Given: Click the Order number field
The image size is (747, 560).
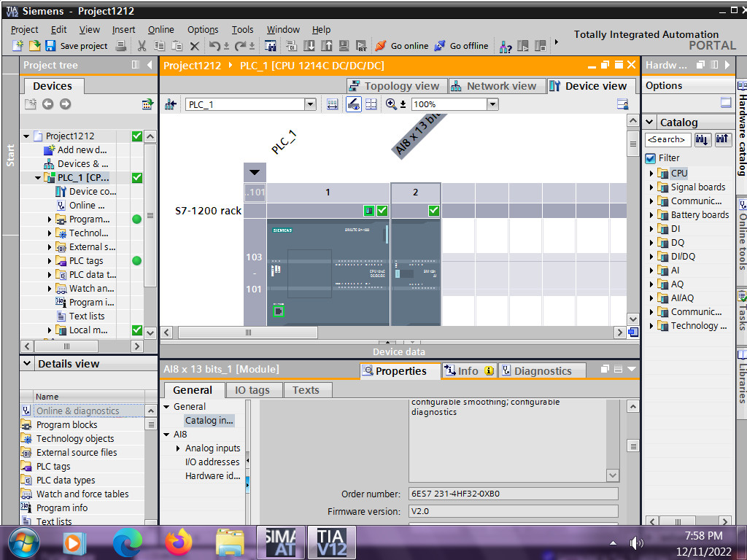Looking at the screenshot, I should click(514, 494).
